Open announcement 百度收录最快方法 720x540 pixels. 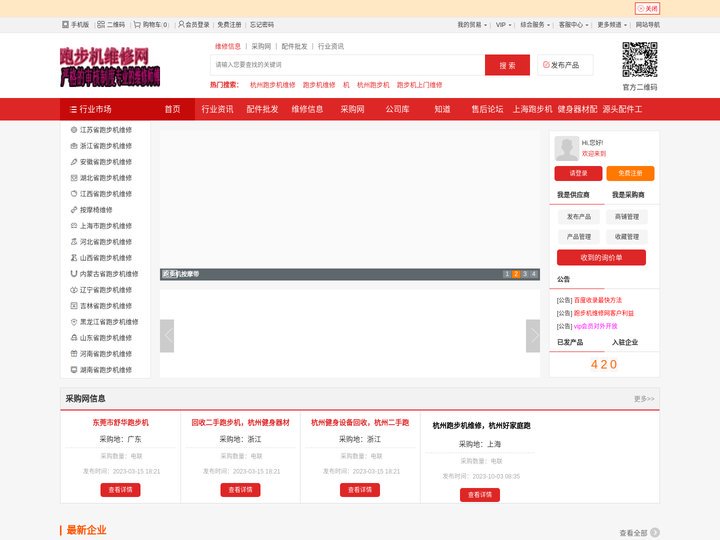[x=597, y=300]
